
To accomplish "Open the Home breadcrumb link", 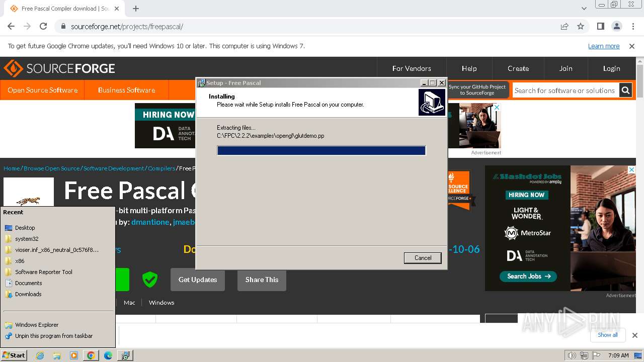I will click(x=12, y=168).
